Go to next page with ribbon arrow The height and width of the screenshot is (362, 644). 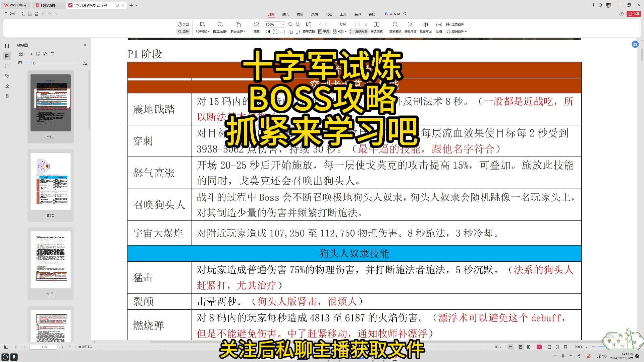point(359,24)
